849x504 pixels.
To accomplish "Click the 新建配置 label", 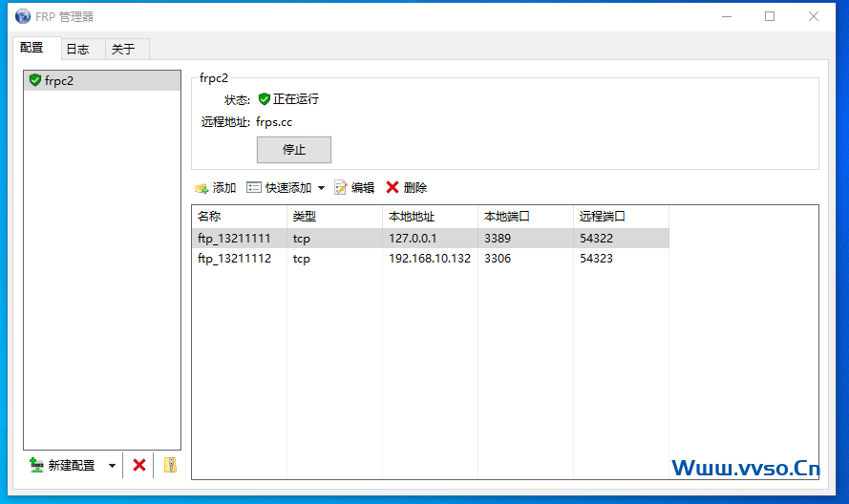I will [72, 466].
